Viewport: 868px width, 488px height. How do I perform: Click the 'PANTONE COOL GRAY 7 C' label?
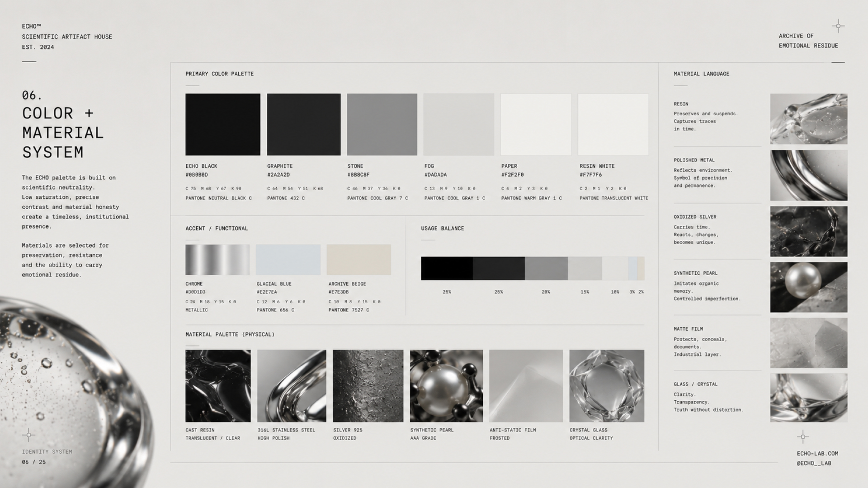pyautogui.click(x=377, y=198)
